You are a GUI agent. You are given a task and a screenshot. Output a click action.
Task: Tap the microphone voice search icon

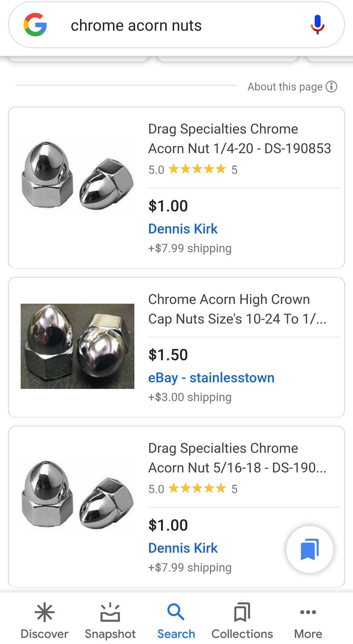click(x=318, y=25)
